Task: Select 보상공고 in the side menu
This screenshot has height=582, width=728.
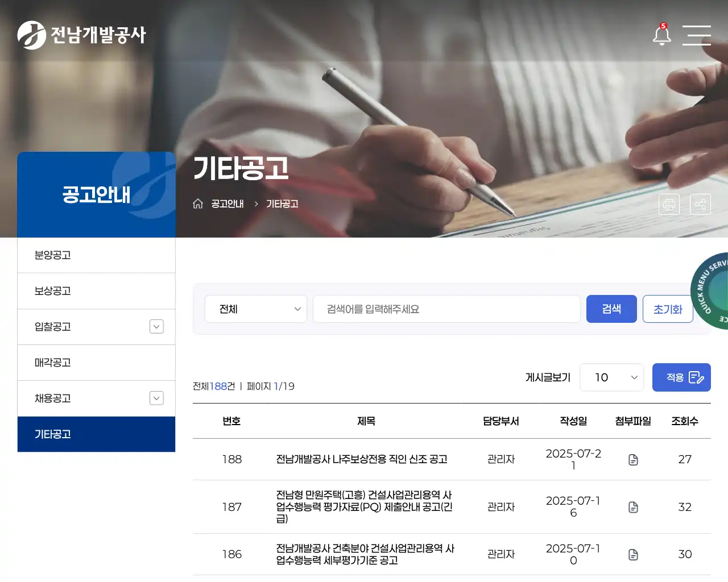Action: coord(96,291)
